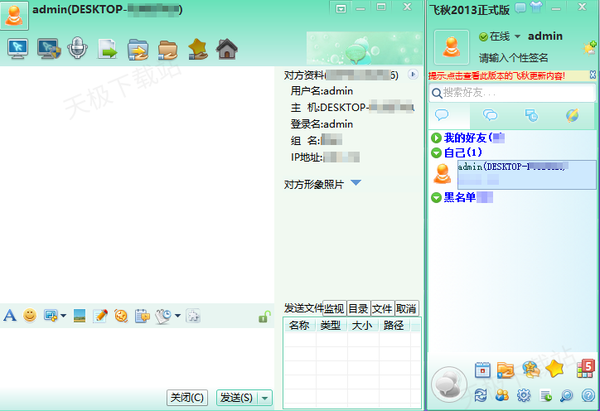
Task: Click the 取消 button
Action: 406,308
